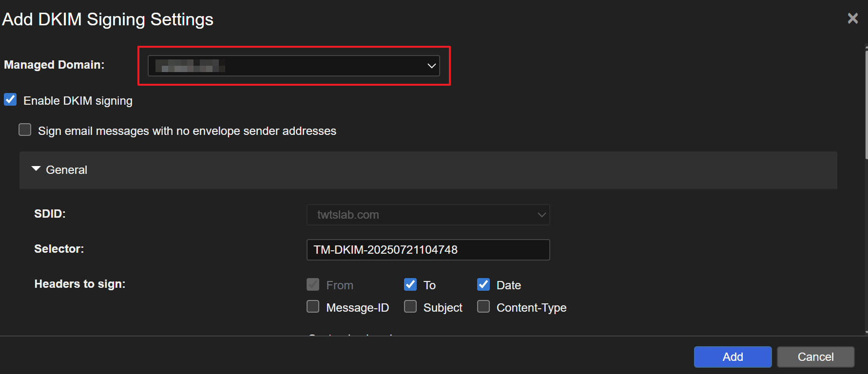Click the greyed-out From header checkbox
This screenshot has height=374, width=868.
(313, 284)
